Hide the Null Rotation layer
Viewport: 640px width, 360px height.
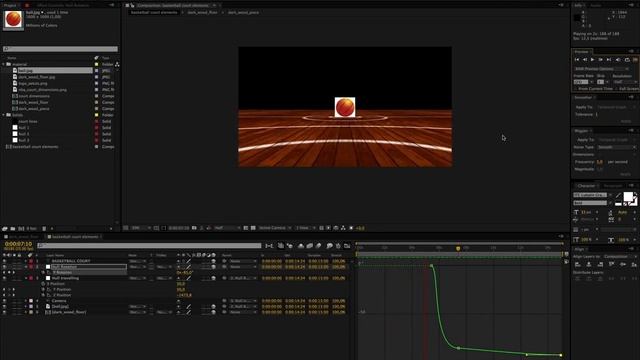(4, 267)
